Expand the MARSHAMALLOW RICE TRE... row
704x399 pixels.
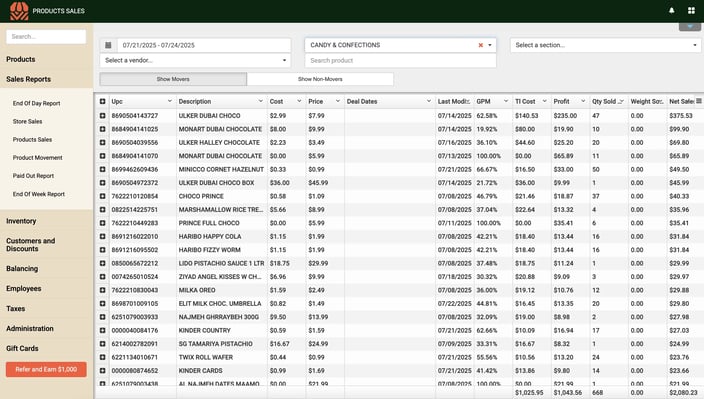(102, 210)
